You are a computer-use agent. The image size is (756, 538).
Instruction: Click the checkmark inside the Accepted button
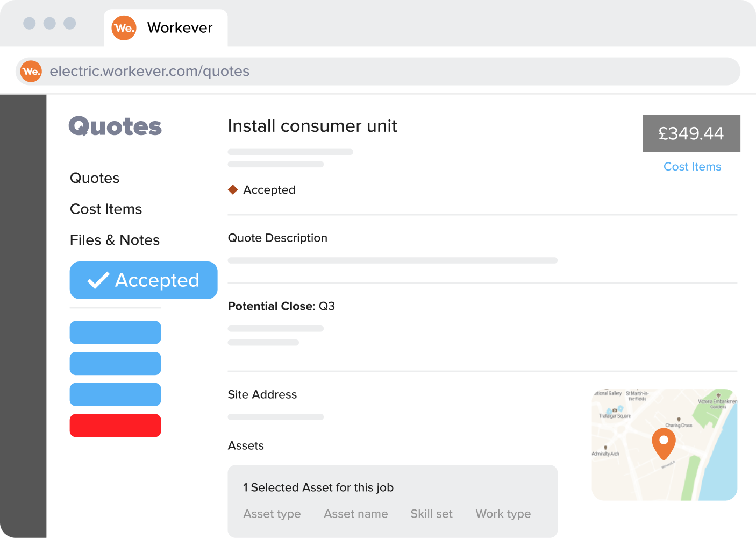(x=97, y=280)
